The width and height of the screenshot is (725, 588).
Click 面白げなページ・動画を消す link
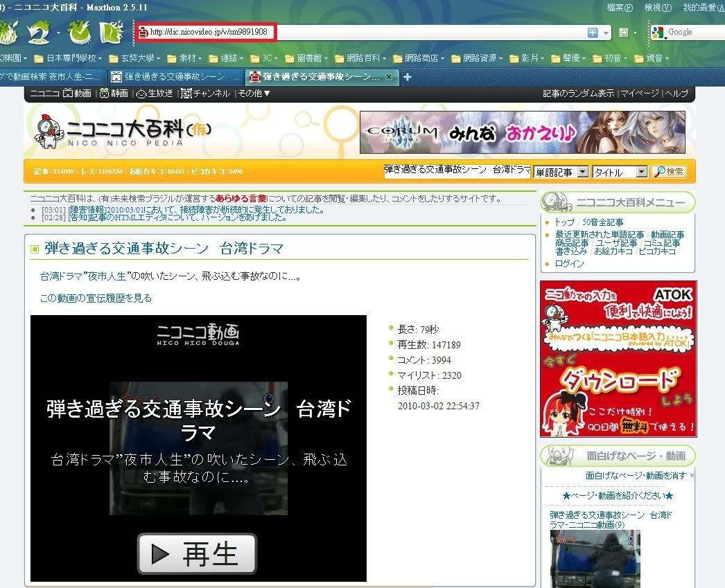(636, 475)
